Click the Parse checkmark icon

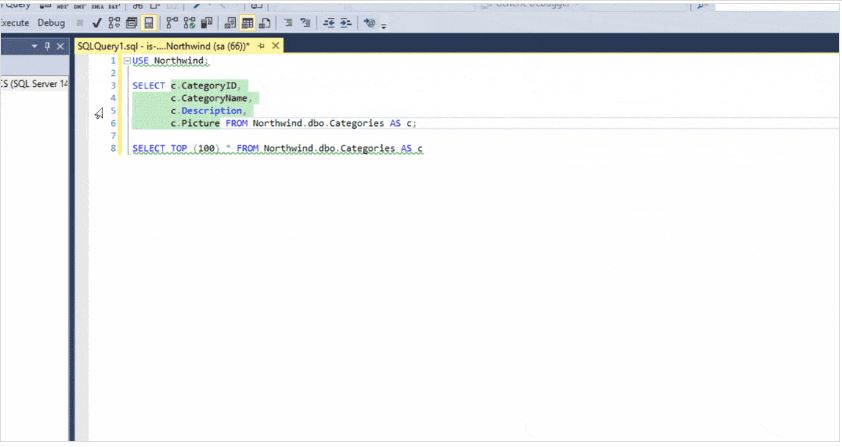(x=95, y=23)
